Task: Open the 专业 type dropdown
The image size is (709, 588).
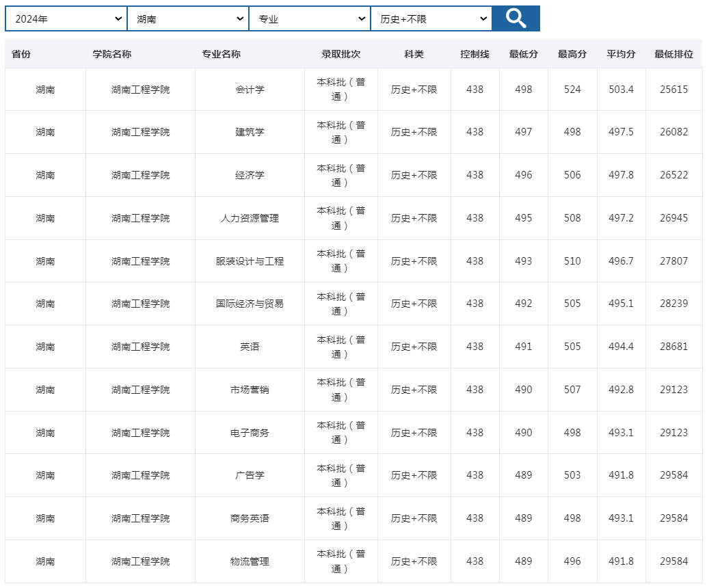Action: (310, 18)
